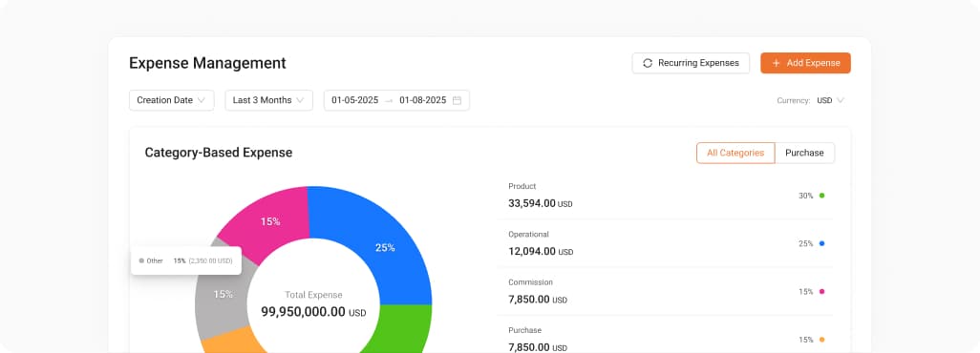
Task: Open the USD currency dropdown
Action: [831, 100]
